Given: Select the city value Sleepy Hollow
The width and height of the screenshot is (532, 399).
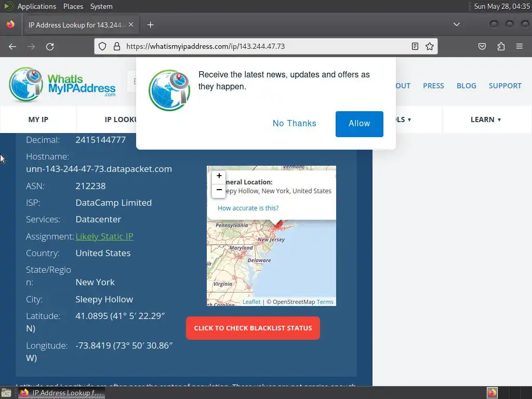Looking at the screenshot, I should [104, 299].
